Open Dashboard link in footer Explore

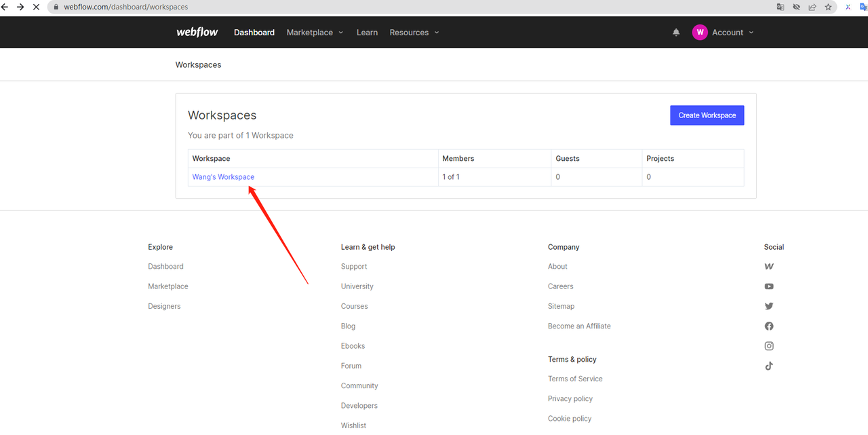[165, 267]
